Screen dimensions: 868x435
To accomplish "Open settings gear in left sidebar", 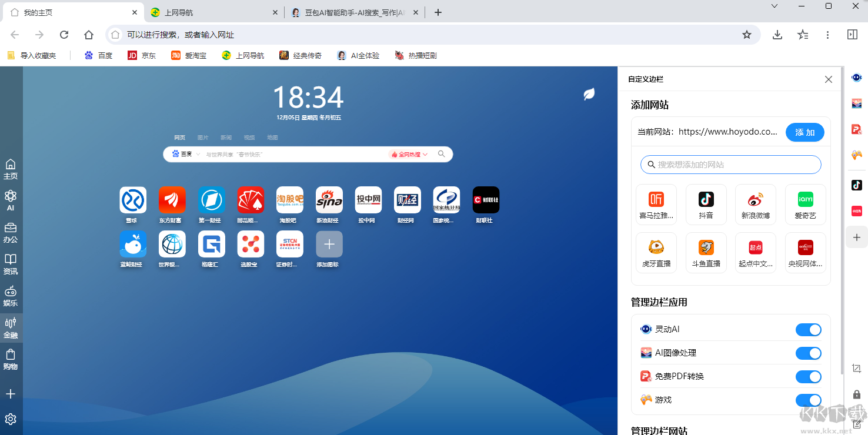I will point(11,419).
